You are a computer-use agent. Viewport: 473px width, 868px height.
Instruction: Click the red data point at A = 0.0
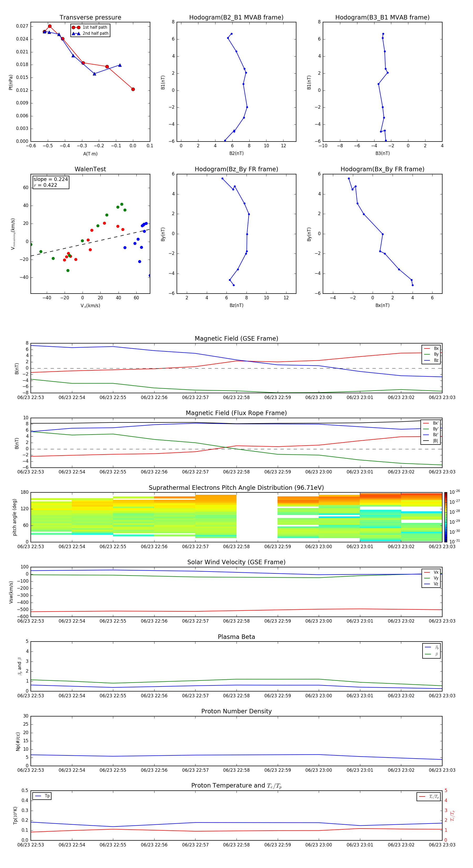coord(133,89)
